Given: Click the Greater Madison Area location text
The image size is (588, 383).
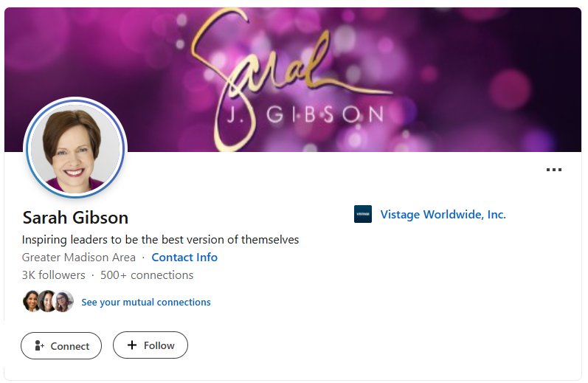Looking at the screenshot, I should pos(79,258).
